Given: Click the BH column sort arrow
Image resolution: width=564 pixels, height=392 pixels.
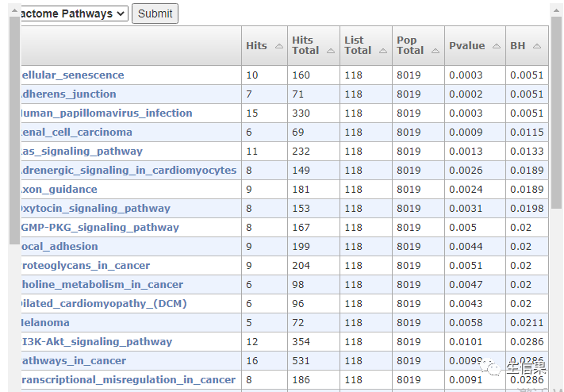Looking at the screenshot, I should [x=537, y=46].
